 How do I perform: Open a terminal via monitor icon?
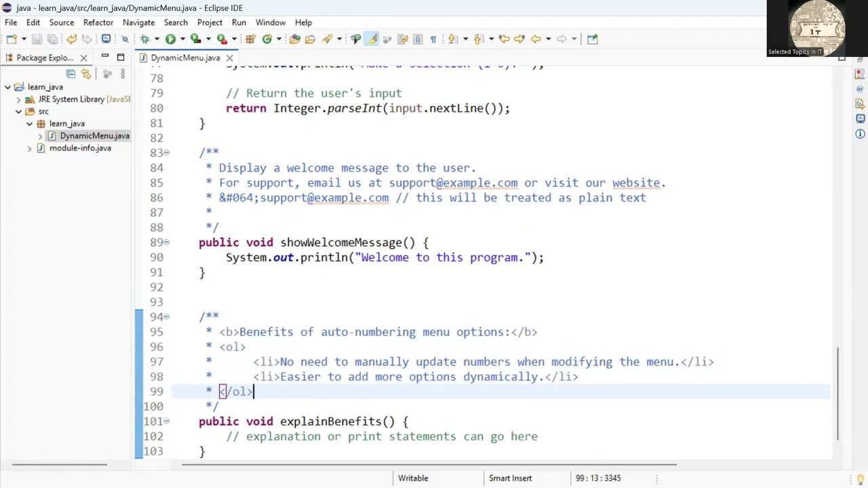pos(106,39)
